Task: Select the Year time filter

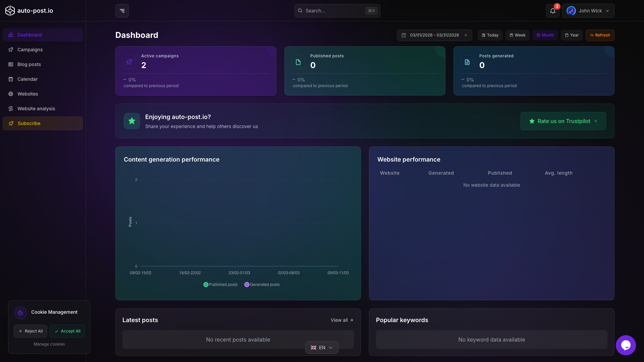Action: tap(572, 35)
